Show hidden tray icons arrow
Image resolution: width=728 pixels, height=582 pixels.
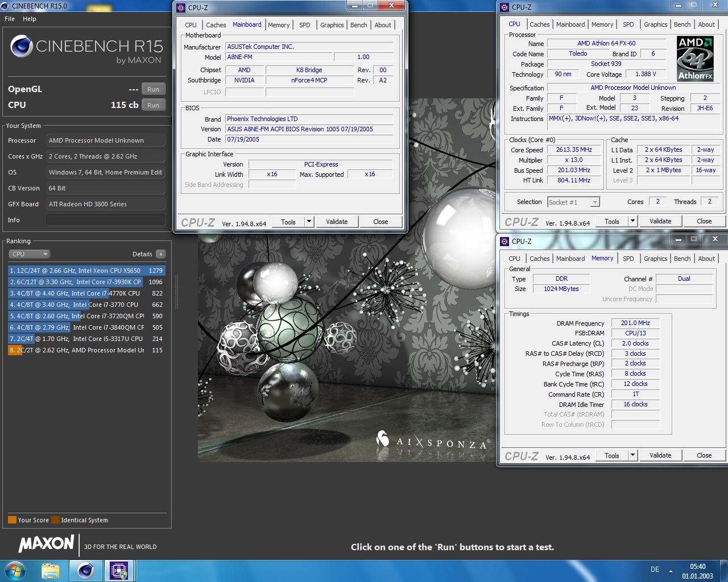coord(671,571)
